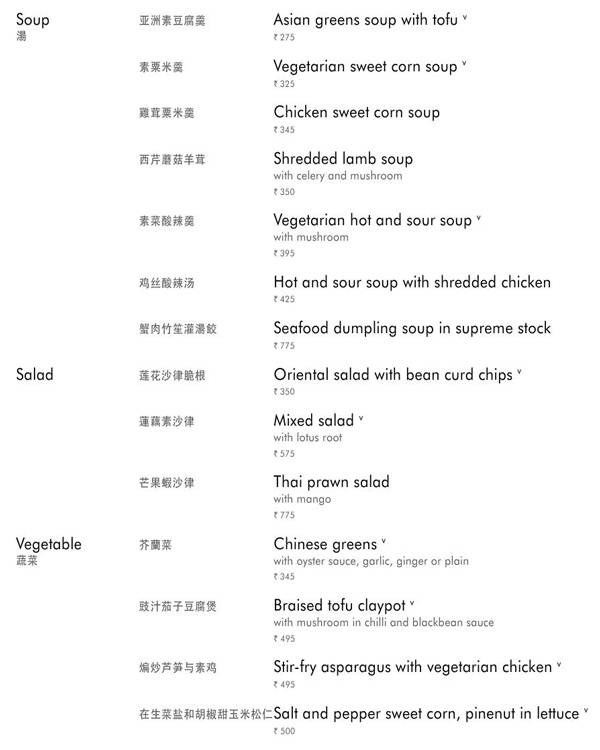The width and height of the screenshot is (600, 750).
Task: Open the Chicken sweet corn soup item
Action: click(x=356, y=112)
